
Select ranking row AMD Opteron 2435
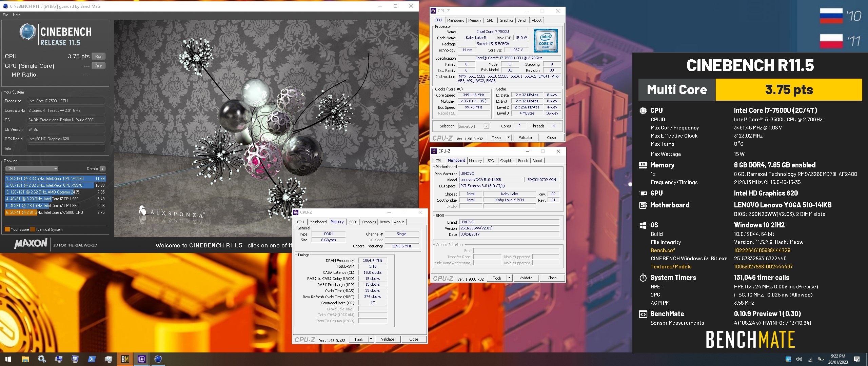pos(55,192)
